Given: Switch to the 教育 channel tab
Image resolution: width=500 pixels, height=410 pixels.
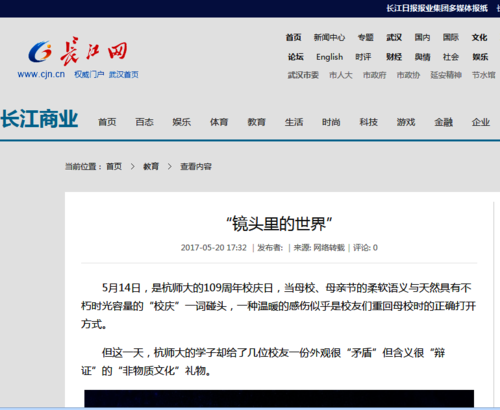Looking at the screenshot, I should (256, 122).
